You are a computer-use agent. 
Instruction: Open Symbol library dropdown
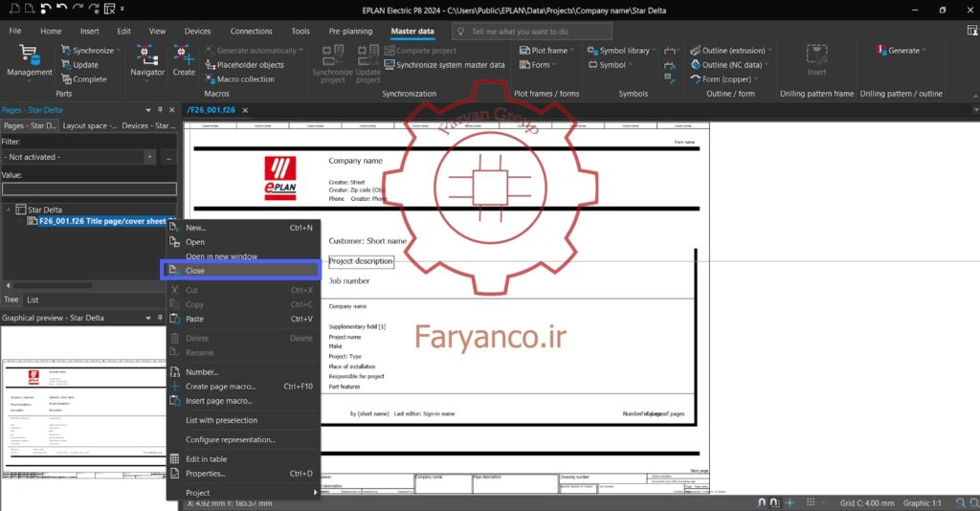click(622, 50)
